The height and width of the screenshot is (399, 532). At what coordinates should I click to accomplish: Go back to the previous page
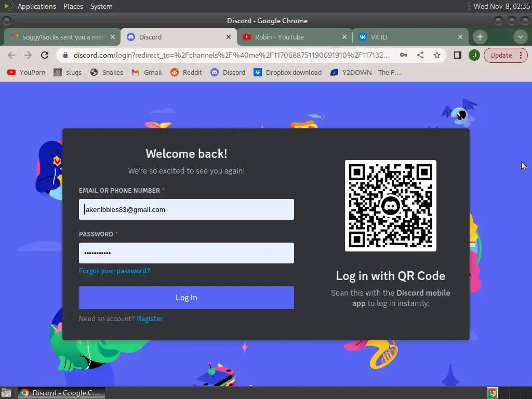click(11, 55)
